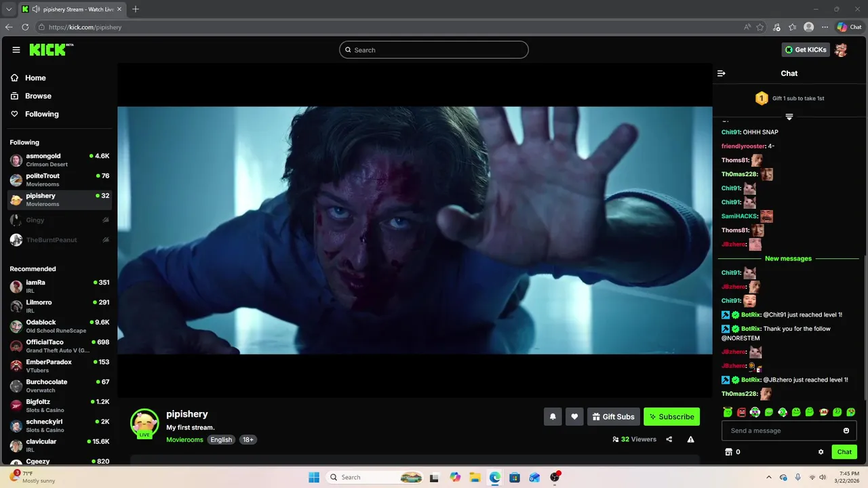The height and width of the screenshot is (488, 868).
Task: Click the notification bell for pipishery
Action: 553,417
